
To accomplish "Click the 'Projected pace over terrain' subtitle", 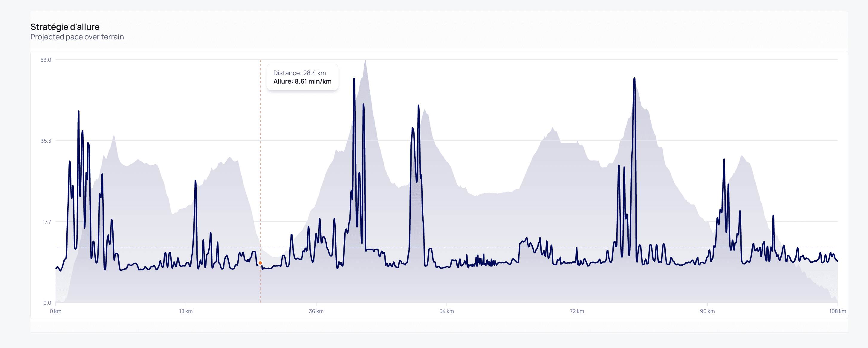I will pyautogui.click(x=77, y=37).
